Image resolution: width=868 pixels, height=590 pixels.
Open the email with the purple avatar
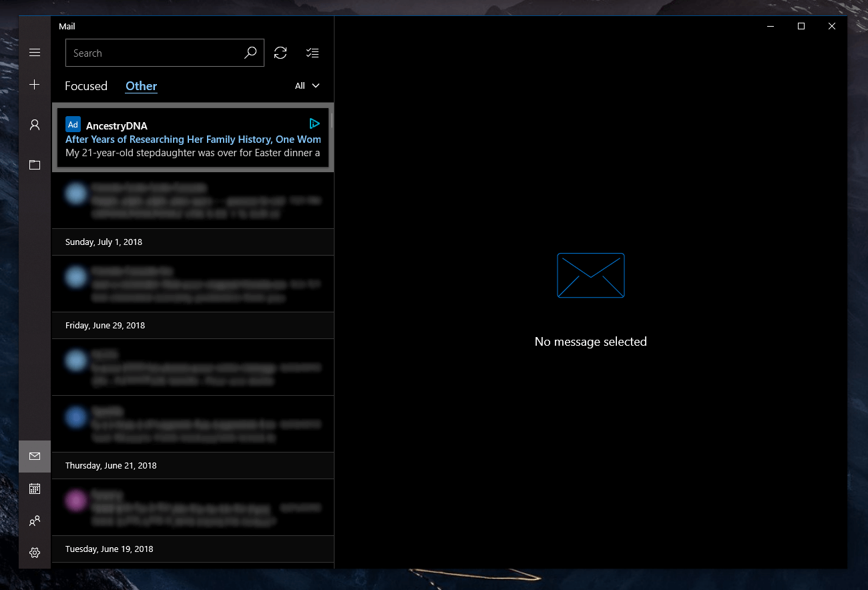coord(193,507)
